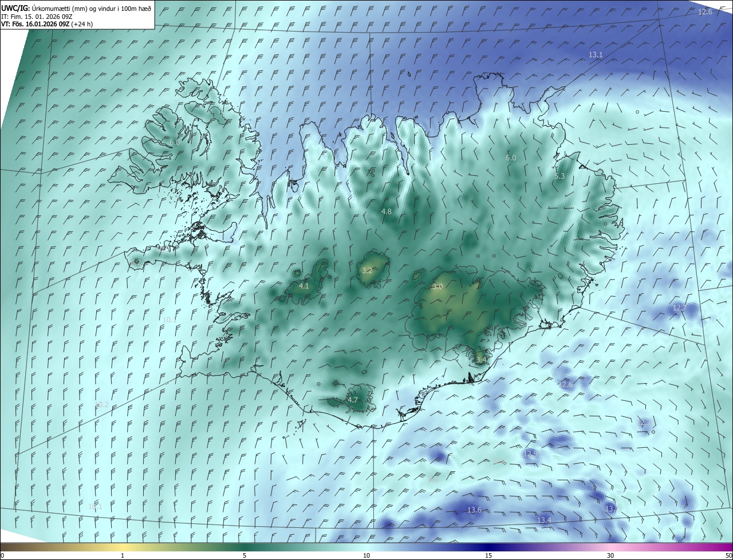Viewport: 733px width, 560px height.
Task: Click the 'VT: Fös. 16.01.2026 09Z (+24 h)' line
Action: (47, 24)
